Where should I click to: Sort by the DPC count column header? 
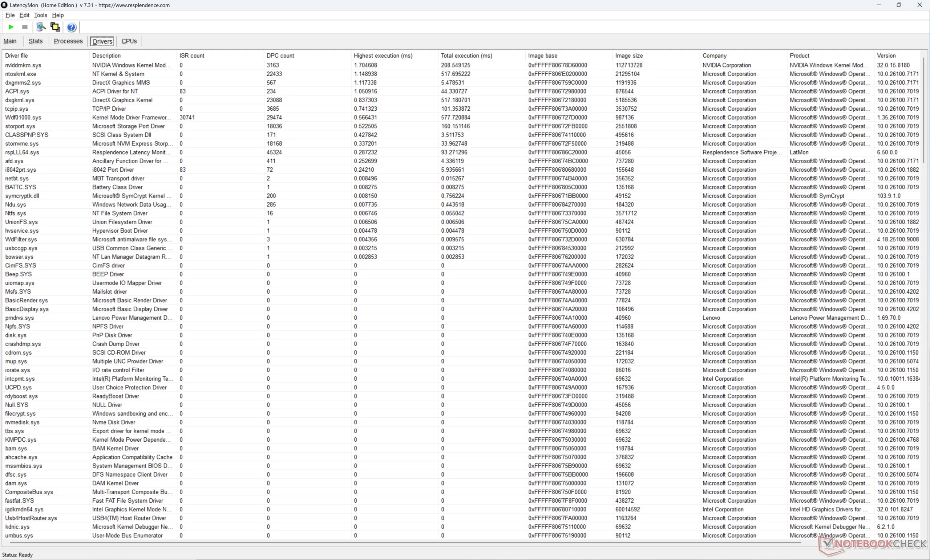280,56
